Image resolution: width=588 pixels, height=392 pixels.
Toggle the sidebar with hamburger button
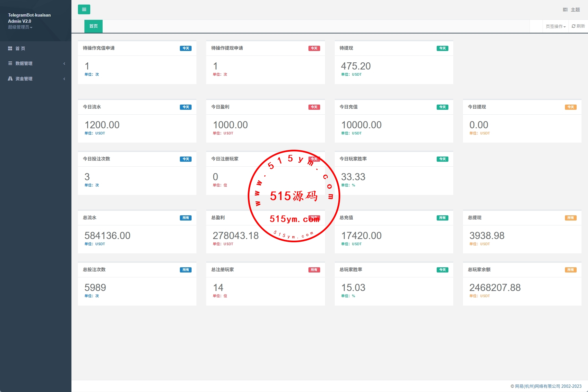tap(84, 9)
